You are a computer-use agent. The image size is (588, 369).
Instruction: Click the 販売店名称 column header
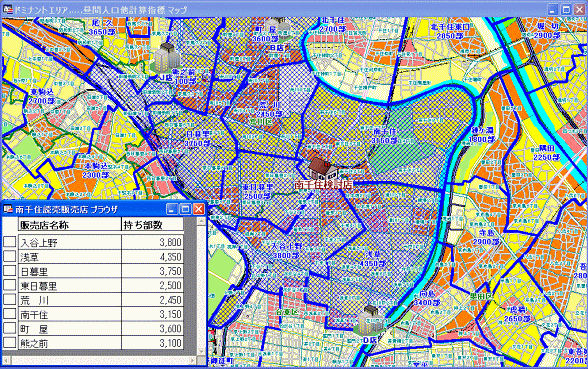(69, 224)
